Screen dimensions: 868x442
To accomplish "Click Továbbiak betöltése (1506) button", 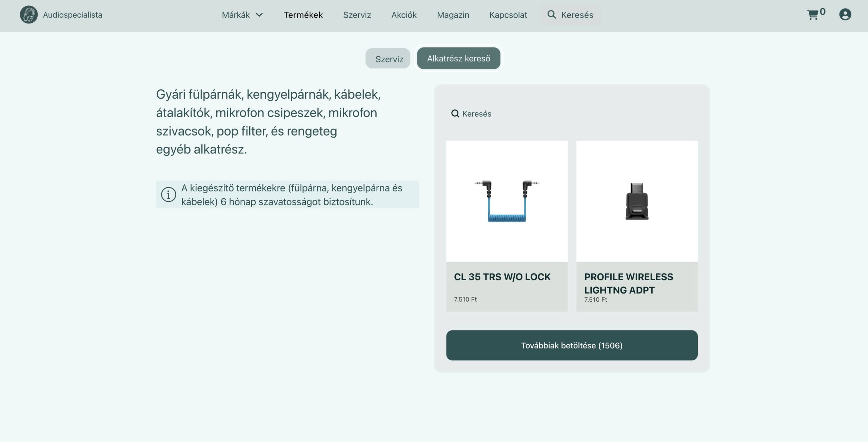I will pos(572,345).
